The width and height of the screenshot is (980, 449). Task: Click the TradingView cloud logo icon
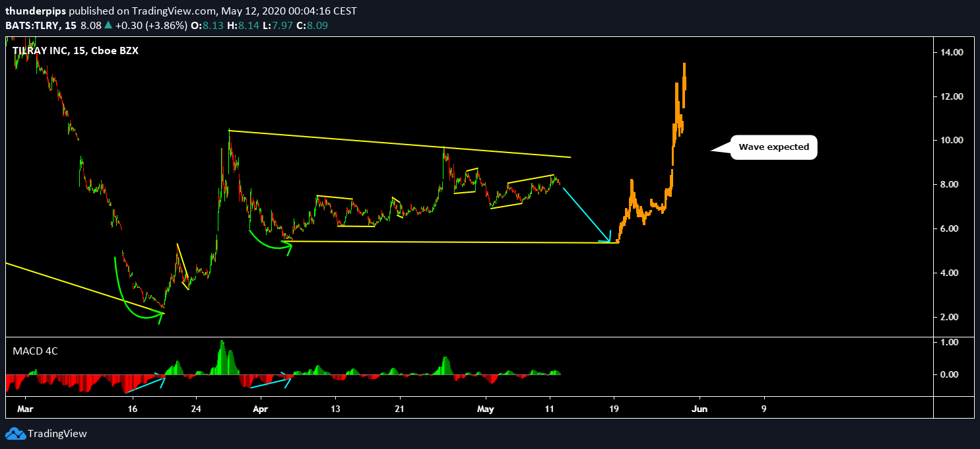[x=15, y=434]
